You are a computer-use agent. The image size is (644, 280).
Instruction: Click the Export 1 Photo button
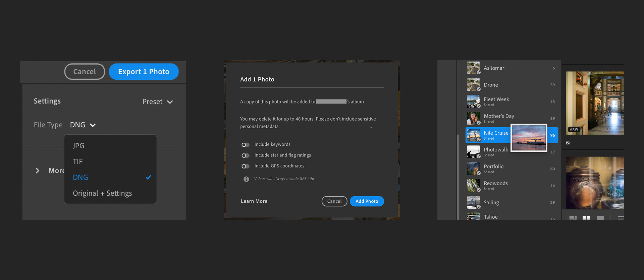(x=144, y=72)
